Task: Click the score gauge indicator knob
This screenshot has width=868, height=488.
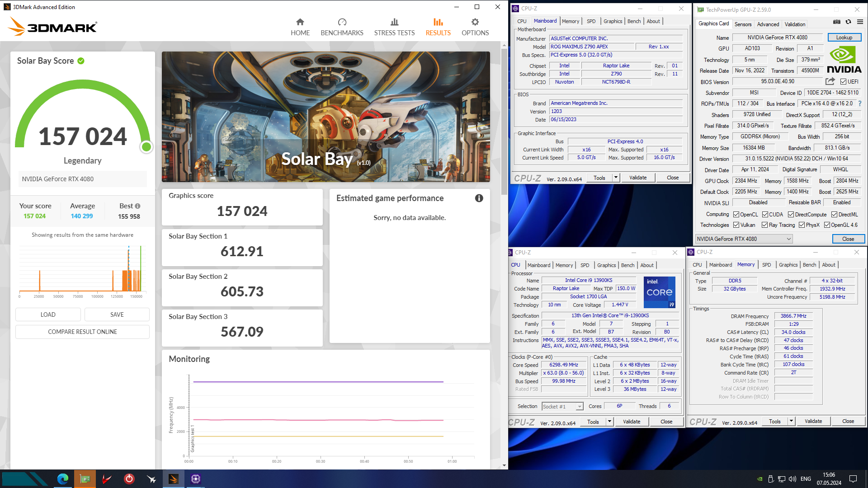Action: (x=146, y=147)
